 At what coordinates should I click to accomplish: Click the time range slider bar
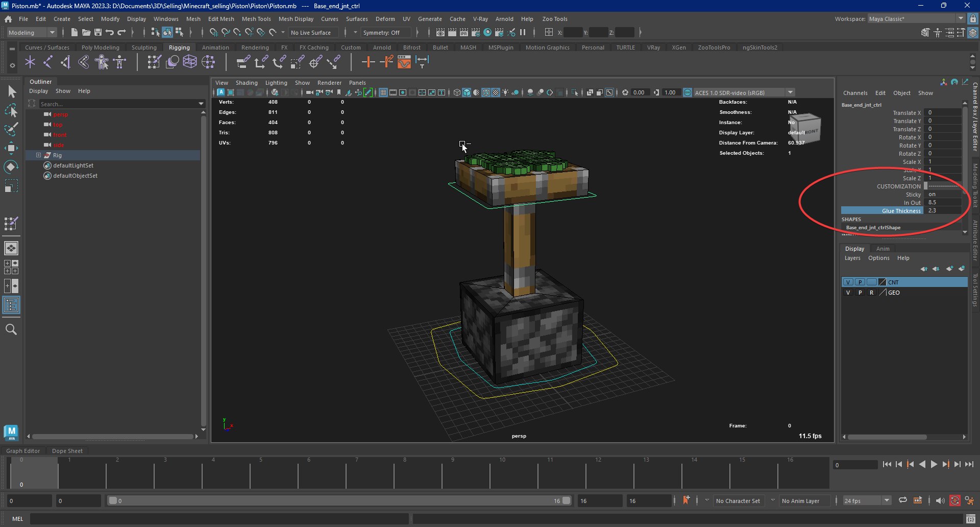pos(339,500)
